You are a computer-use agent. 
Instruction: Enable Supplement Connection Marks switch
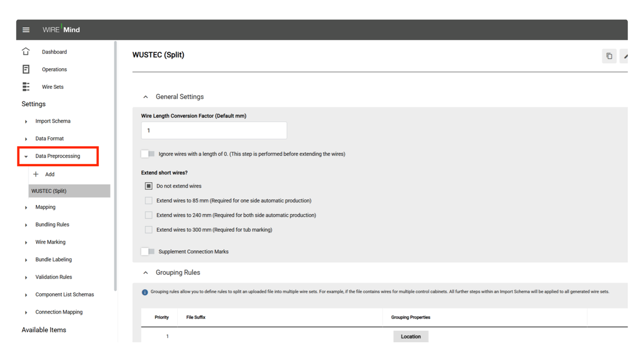pos(148,251)
